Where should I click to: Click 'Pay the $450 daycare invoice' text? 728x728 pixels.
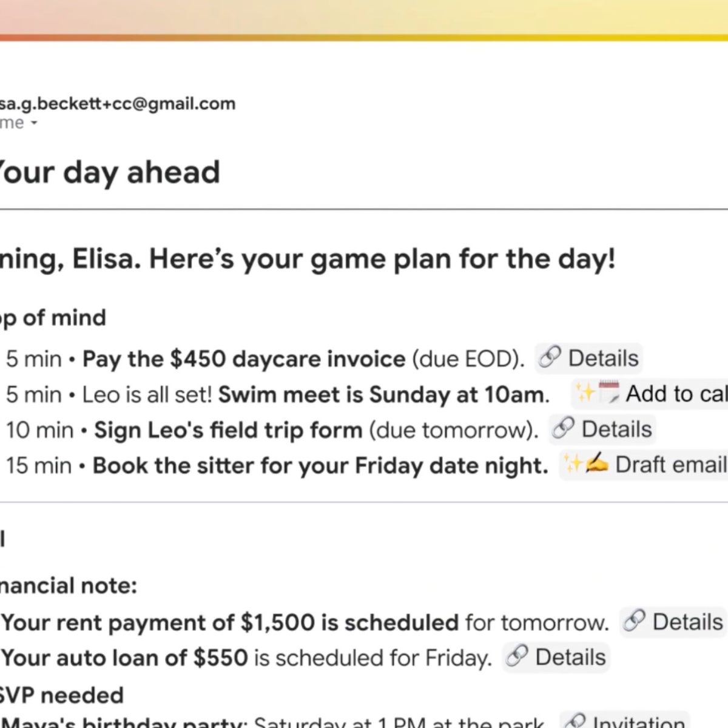click(x=244, y=359)
